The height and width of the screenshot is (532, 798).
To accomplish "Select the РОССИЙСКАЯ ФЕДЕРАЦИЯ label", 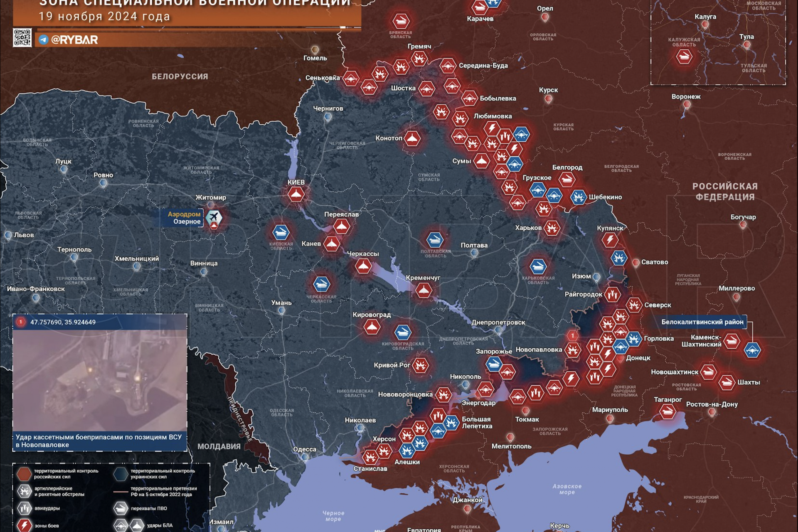I will click(725, 192).
